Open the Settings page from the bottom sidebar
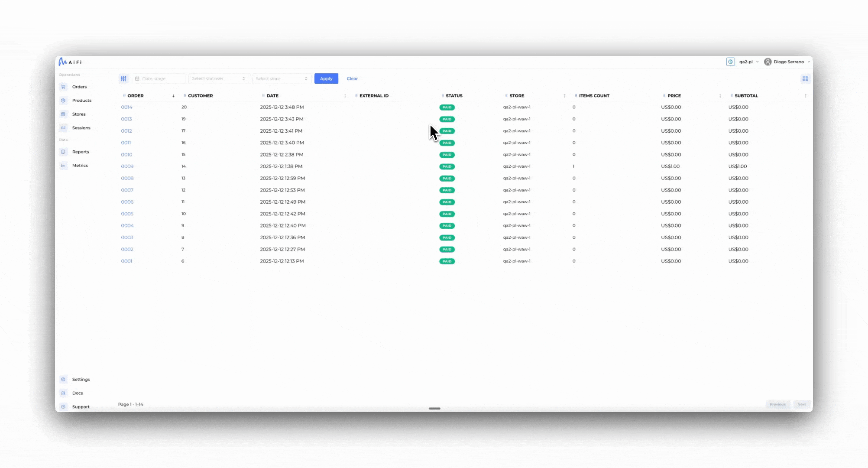868x468 pixels. pyautogui.click(x=81, y=379)
